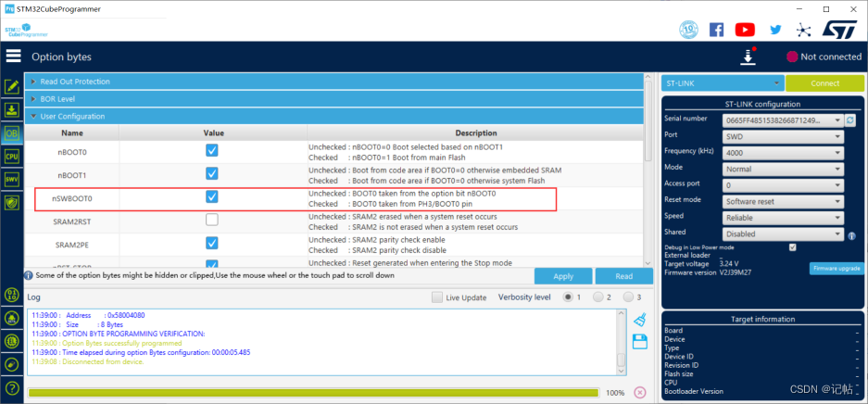Click the ST logo
The height and width of the screenshot is (404, 868).
840,30
